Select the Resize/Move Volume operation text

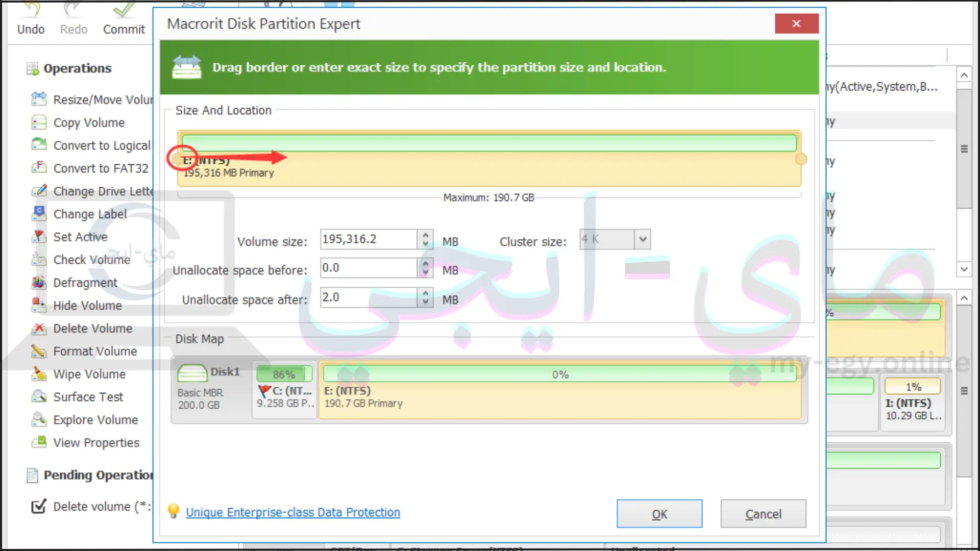pos(103,99)
